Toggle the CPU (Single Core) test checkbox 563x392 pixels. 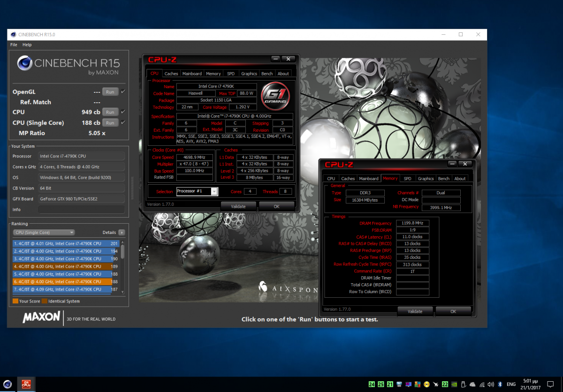pyautogui.click(x=123, y=122)
